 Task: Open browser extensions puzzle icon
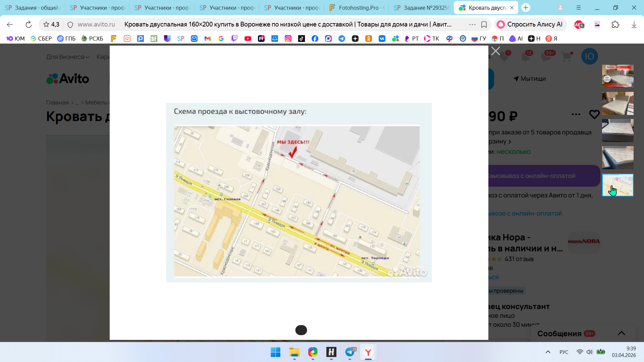[615, 24]
